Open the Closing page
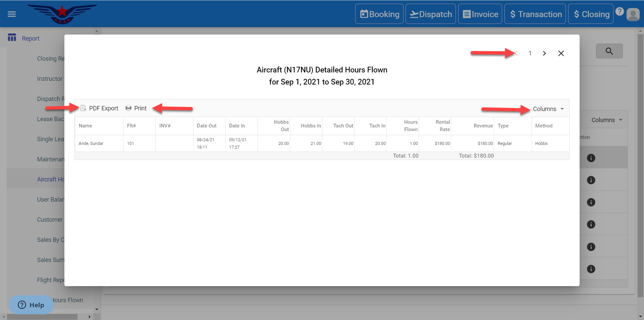This screenshot has height=320, width=644. tap(591, 14)
